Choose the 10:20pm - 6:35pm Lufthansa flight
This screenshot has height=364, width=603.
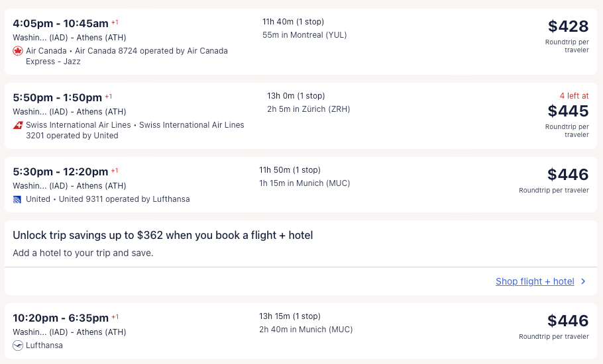(x=60, y=318)
